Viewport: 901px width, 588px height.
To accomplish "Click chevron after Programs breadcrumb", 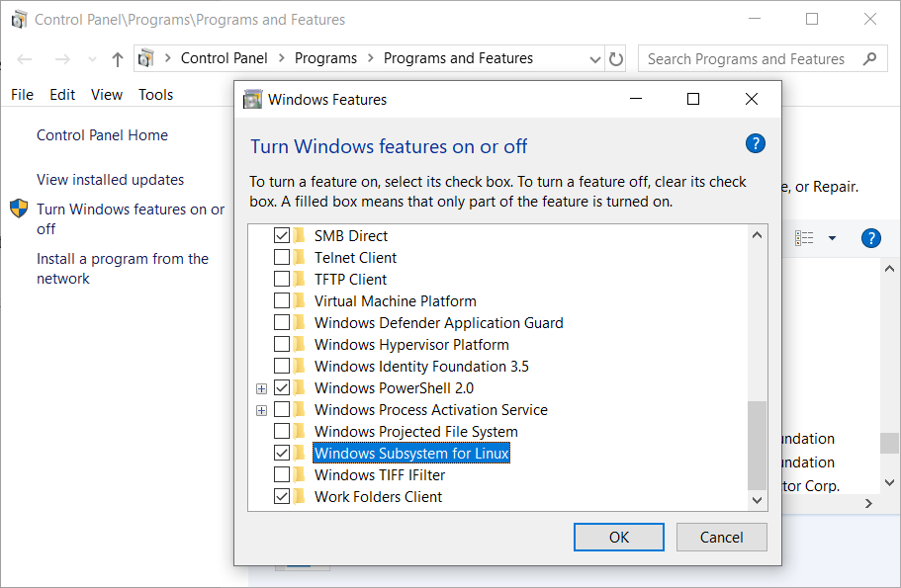I will (x=371, y=58).
